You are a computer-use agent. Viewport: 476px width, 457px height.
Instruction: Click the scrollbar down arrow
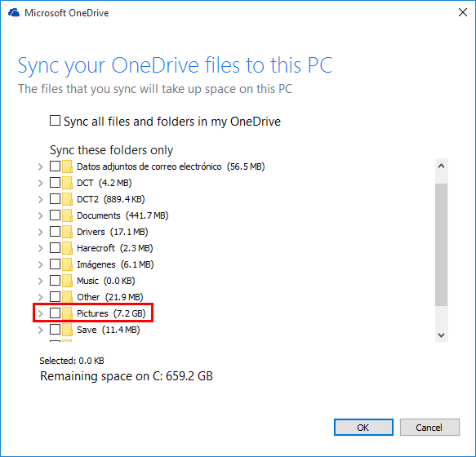coord(442,335)
